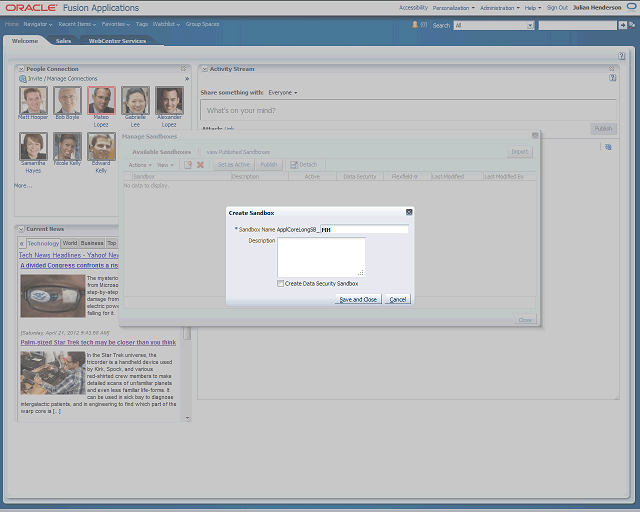Open the Watchlist dropdown

click(x=166, y=24)
